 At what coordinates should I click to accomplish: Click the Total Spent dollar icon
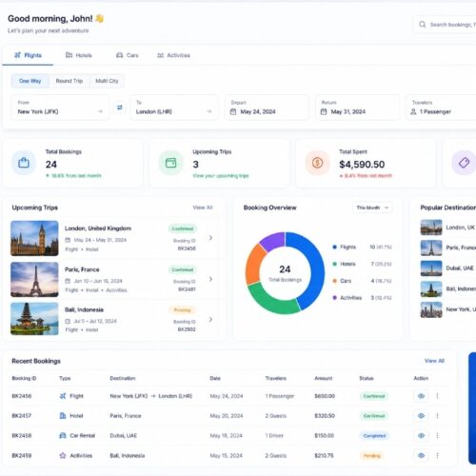point(317,163)
